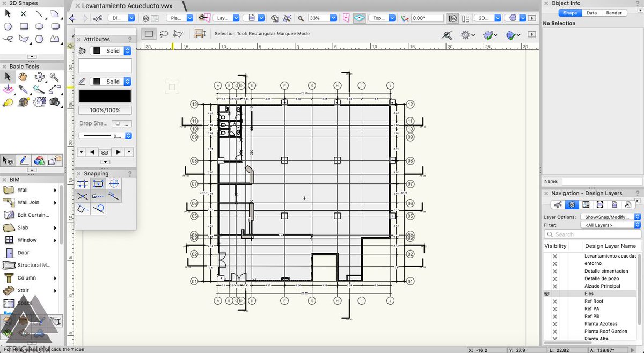
Task: Pick the Regular Polygon hexagon tool
Action: coord(40,39)
